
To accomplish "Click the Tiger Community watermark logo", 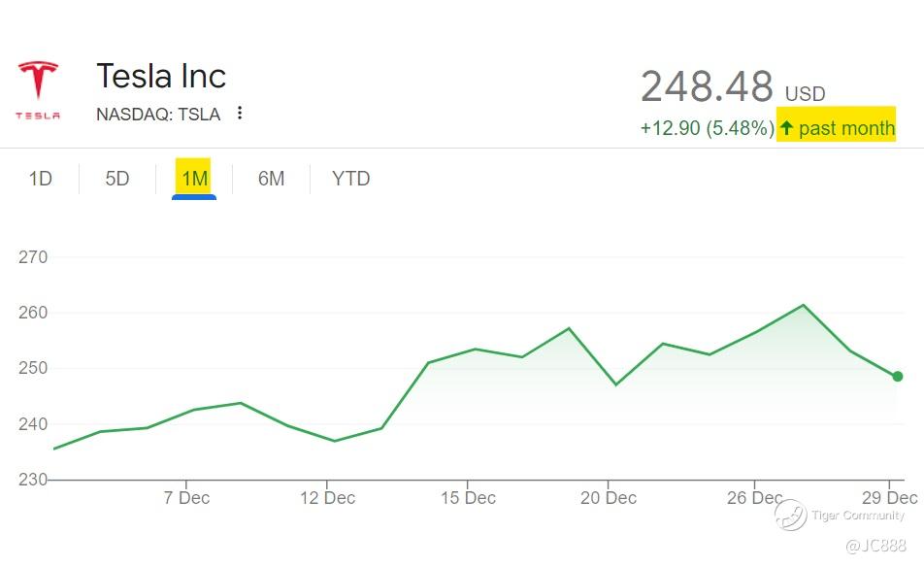I will click(x=791, y=515).
